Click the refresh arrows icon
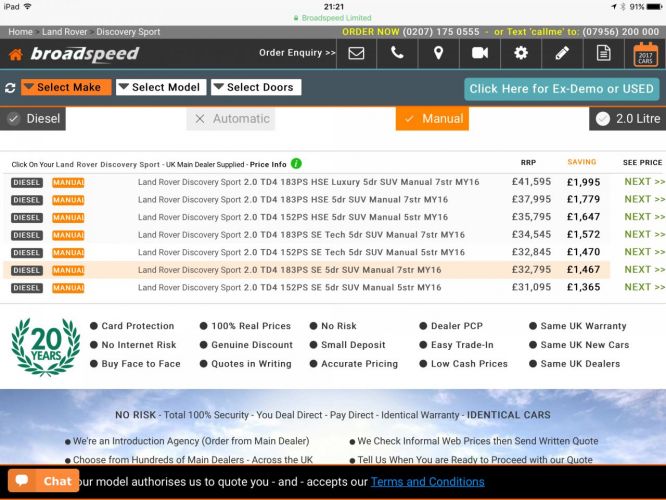The width and height of the screenshot is (666, 500). [x=10, y=88]
